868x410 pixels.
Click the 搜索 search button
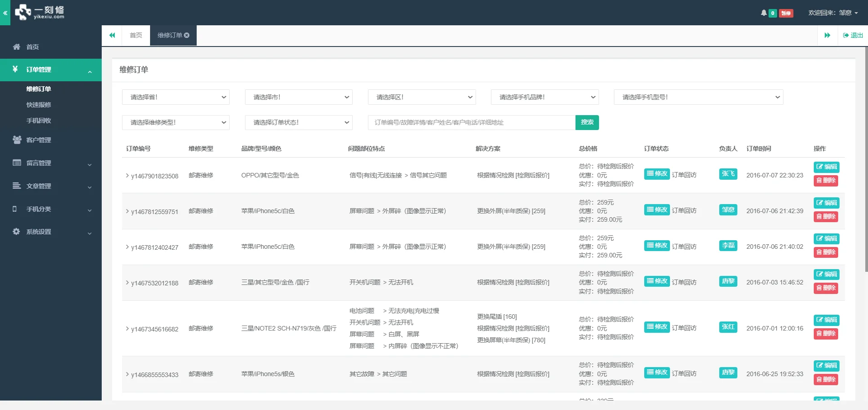(587, 122)
